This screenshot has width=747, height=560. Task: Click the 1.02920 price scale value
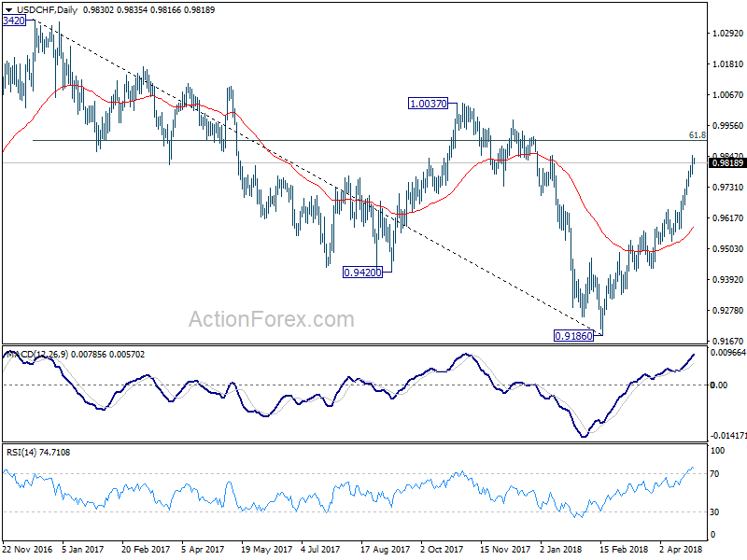tap(727, 34)
